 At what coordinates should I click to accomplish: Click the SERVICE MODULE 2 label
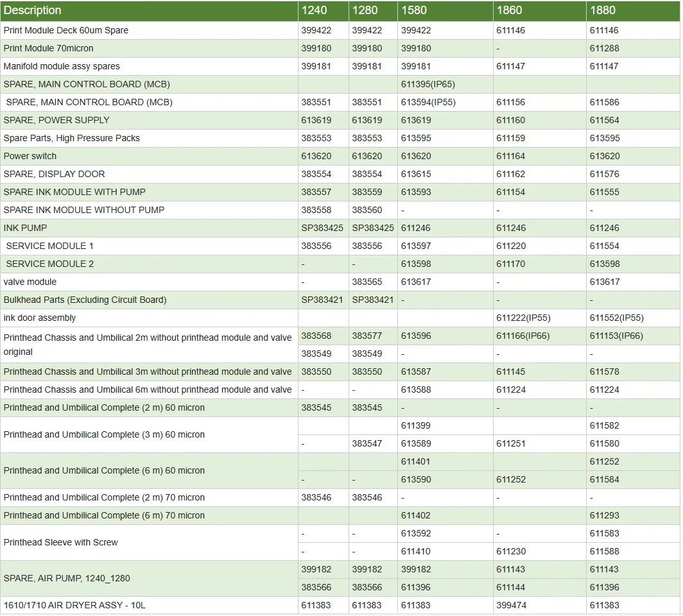(x=49, y=264)
